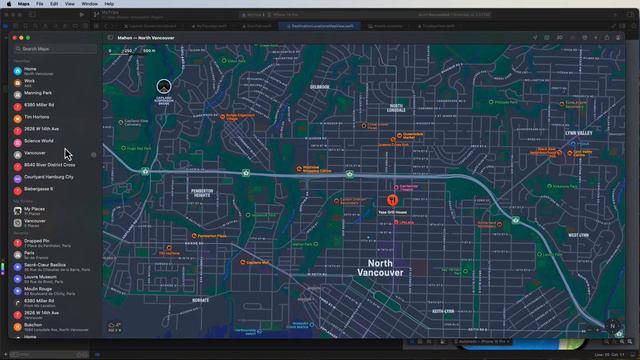The image size is (640, 360).
Task: Open 6380 Miller Rd favorite
Action: [55, 107]
